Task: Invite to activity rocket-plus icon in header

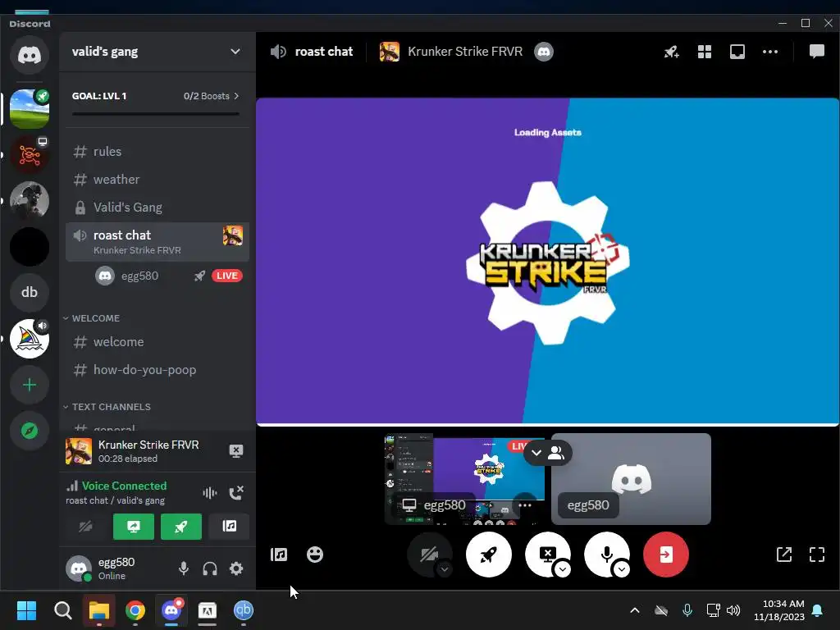Action: (x=672, y=52)
